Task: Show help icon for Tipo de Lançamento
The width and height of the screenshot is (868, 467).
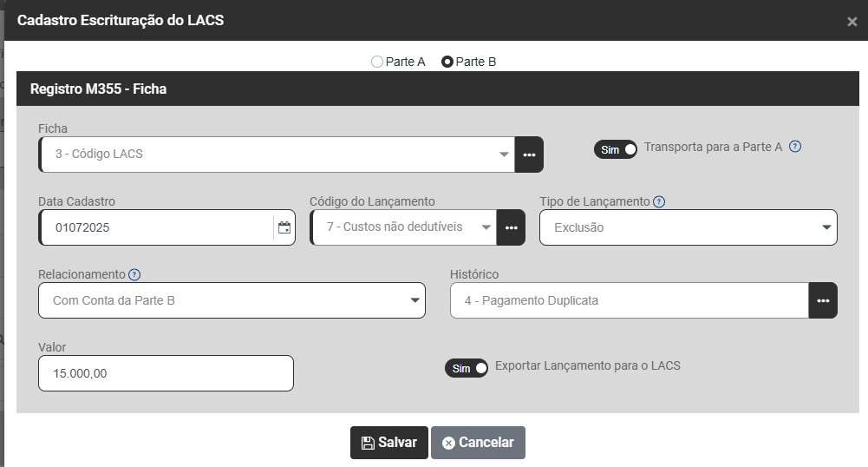Action: click(x=659, y=201)
